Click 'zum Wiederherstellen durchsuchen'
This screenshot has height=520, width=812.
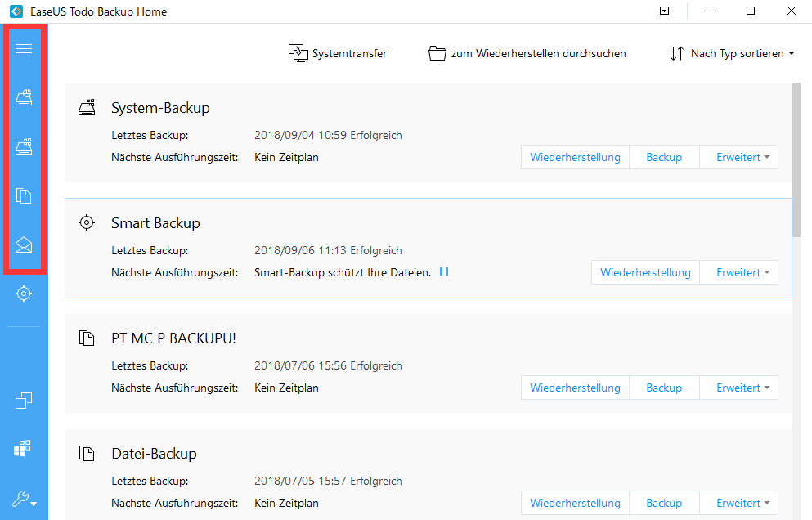tap(527, 54)
